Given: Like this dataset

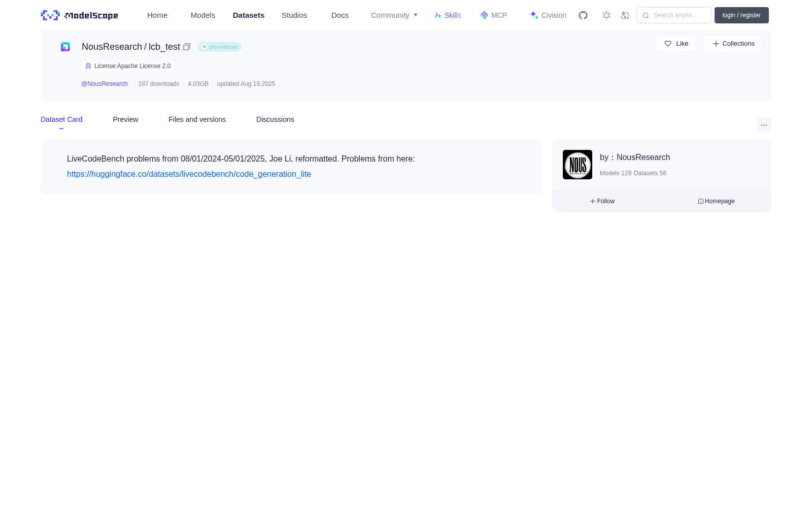Looking at the screenshot, I should [675, 44].
